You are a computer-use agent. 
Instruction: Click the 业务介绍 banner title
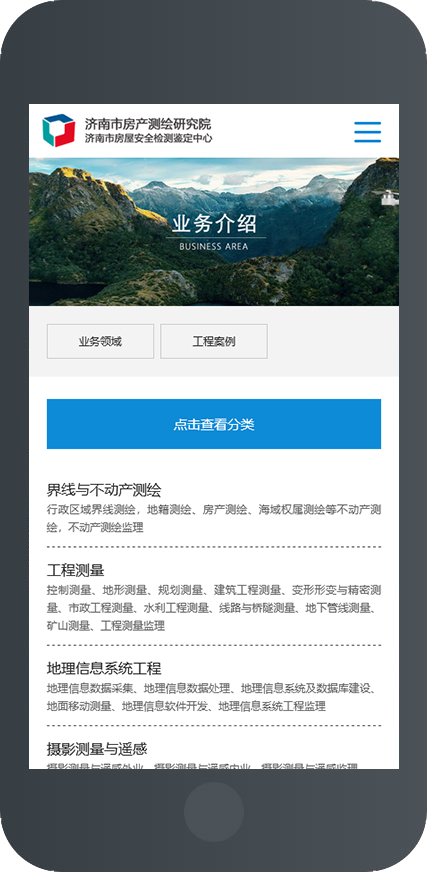214,224
